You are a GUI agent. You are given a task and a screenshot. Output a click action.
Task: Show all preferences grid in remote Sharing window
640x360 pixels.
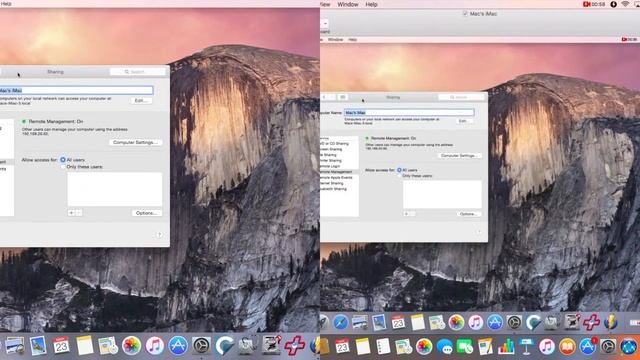pos(343,97)
